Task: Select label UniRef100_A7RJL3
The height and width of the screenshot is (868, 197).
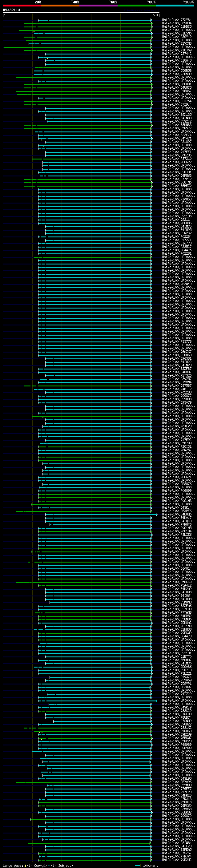Action: click(x=177, y=799)
